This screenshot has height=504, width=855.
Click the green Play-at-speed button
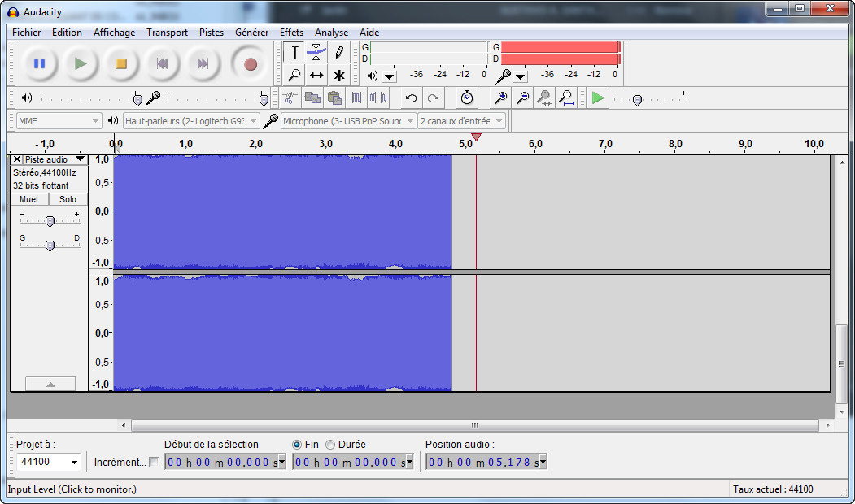(x=598, y=98)
